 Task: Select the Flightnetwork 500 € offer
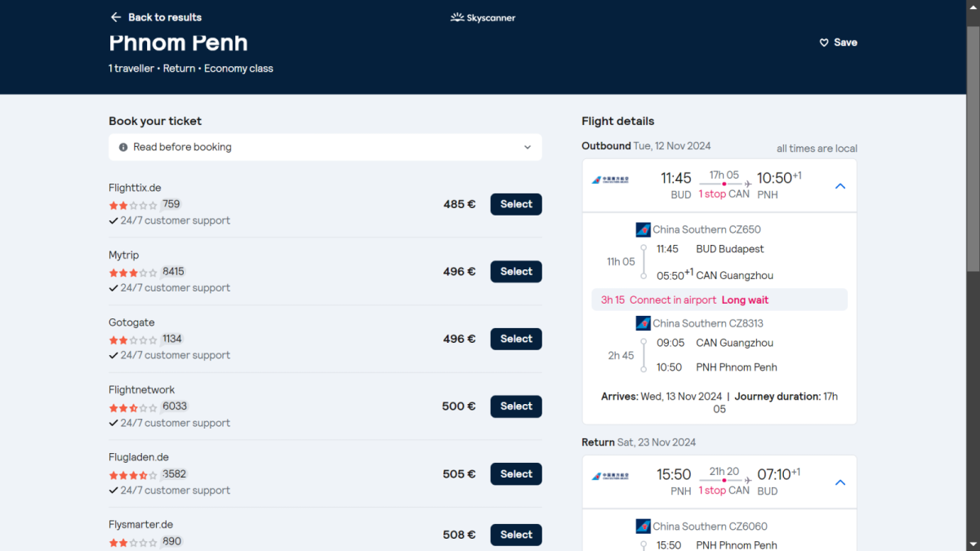(515, 407)
